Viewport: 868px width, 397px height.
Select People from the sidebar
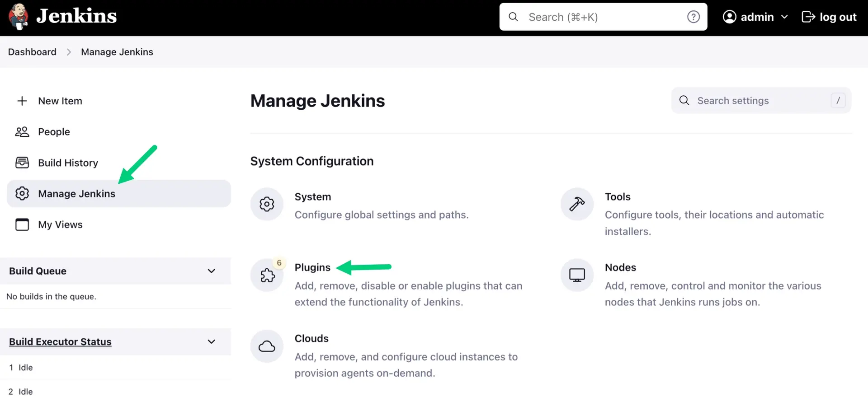(54, 132)
